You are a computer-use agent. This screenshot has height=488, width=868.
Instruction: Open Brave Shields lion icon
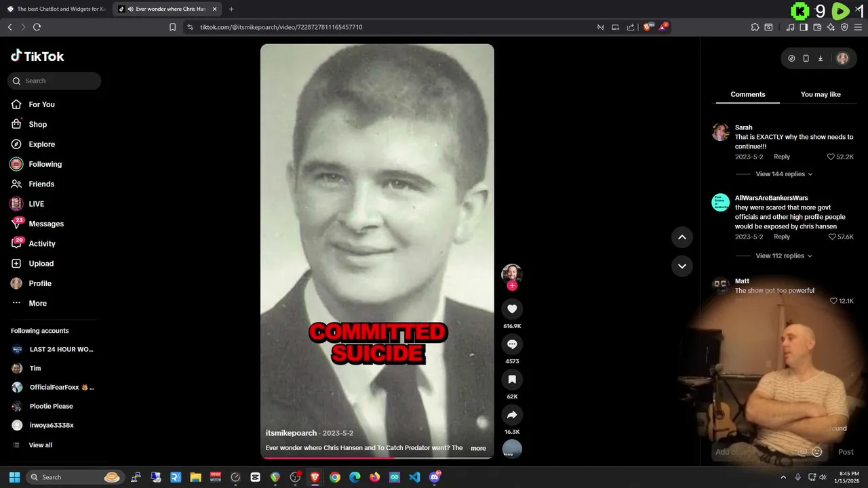pyautogui.click(x=648, y=27)
